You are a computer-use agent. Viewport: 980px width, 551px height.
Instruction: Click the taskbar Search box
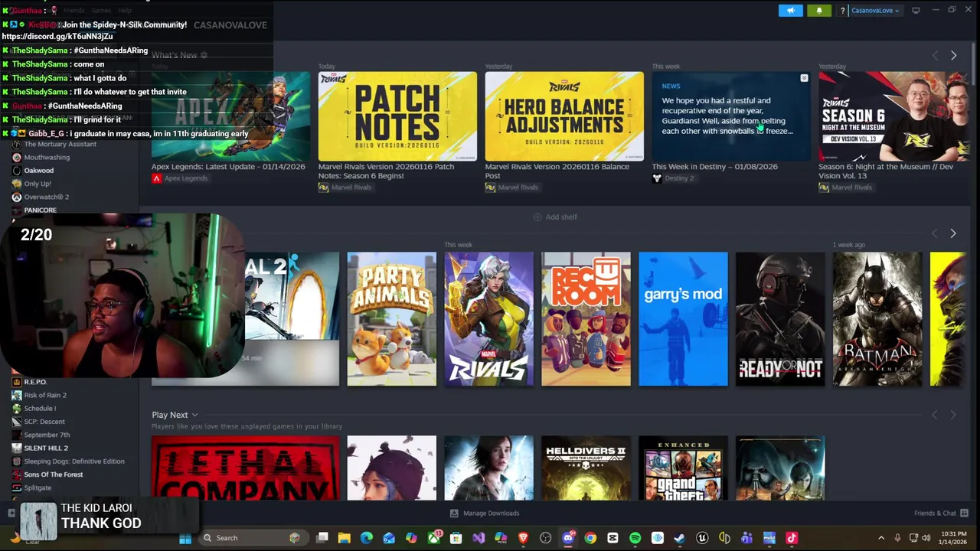click(x=252, y=538)
